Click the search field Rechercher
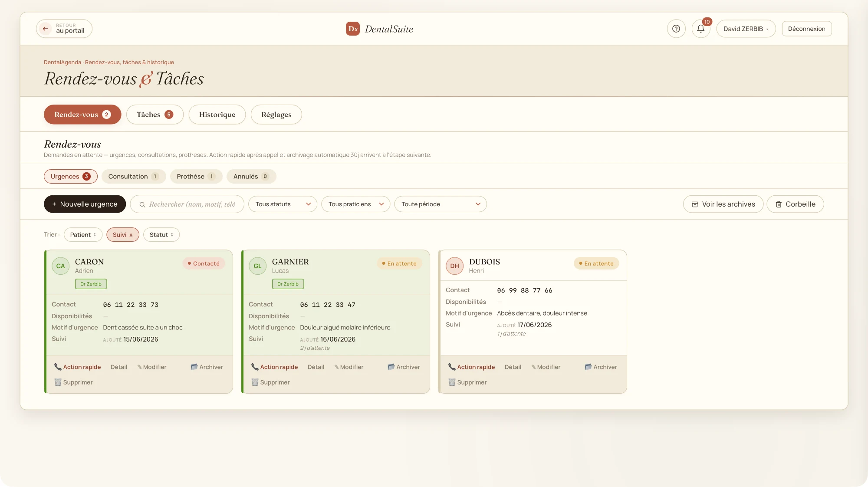Viewport: 868px width, 487px height. tap(187, 204)
